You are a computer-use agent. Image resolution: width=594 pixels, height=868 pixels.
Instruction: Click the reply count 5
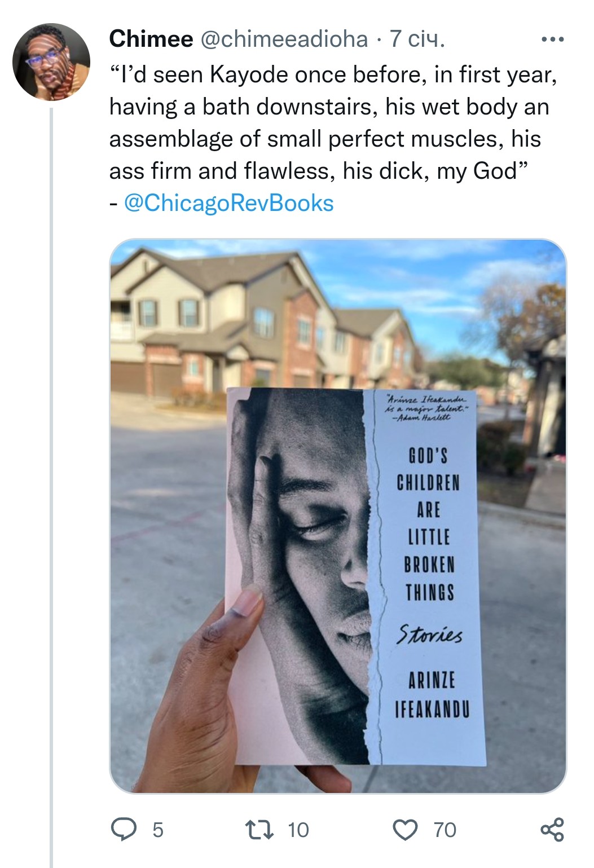point(158,830)
